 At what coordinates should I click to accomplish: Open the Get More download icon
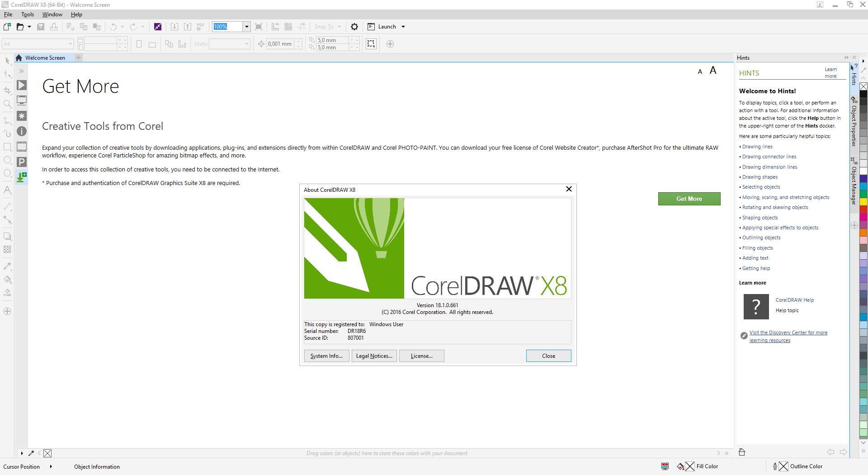tap(22, 177)
